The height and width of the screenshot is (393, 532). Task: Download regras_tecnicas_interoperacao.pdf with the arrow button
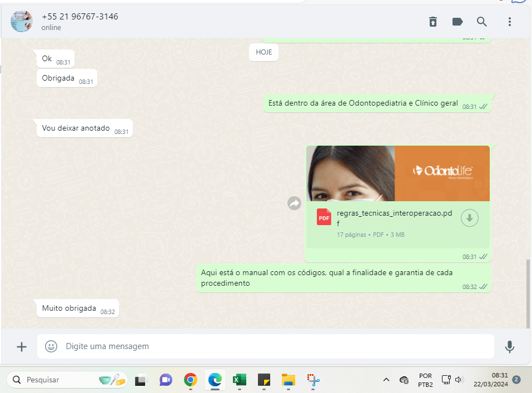(x=470, y=218)
